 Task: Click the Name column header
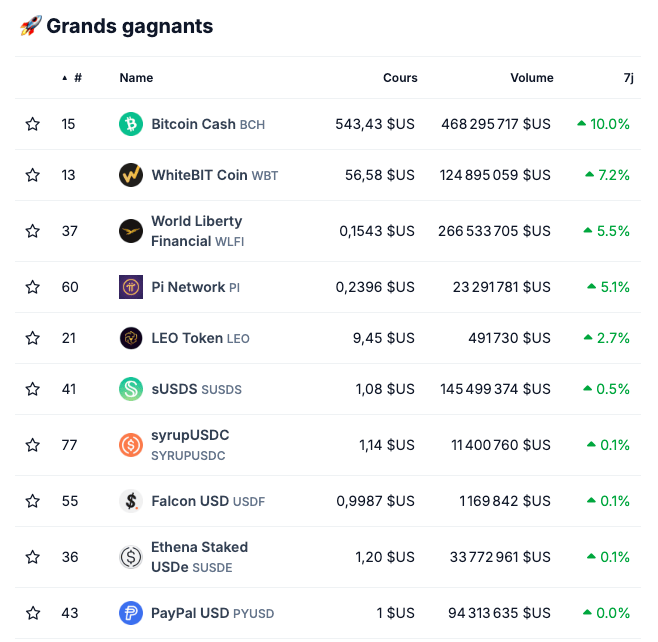point(136,78)
